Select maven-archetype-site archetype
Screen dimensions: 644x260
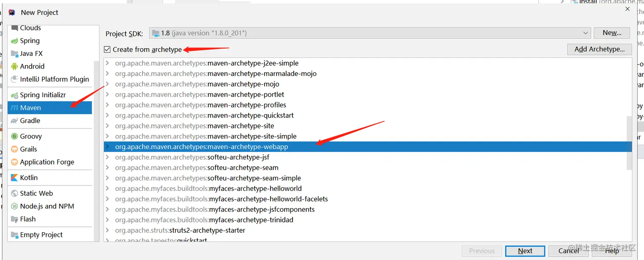(x=368, y=126)
